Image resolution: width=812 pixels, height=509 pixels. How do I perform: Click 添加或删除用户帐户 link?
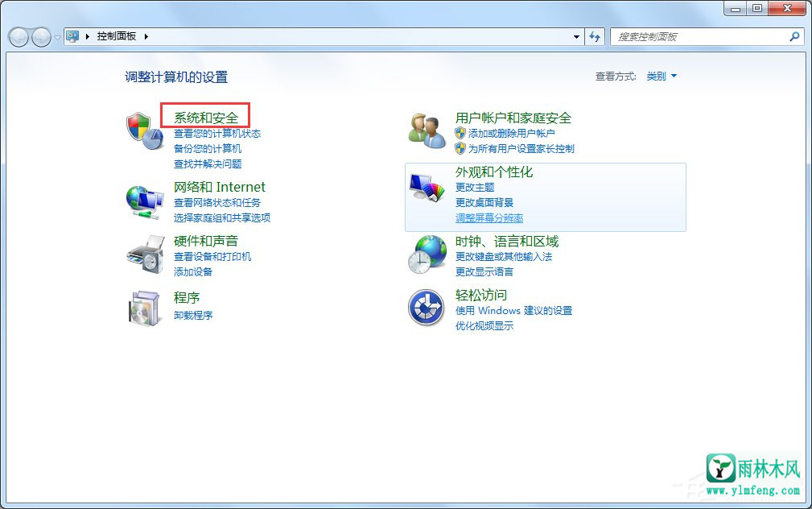(x=512, y=133)
